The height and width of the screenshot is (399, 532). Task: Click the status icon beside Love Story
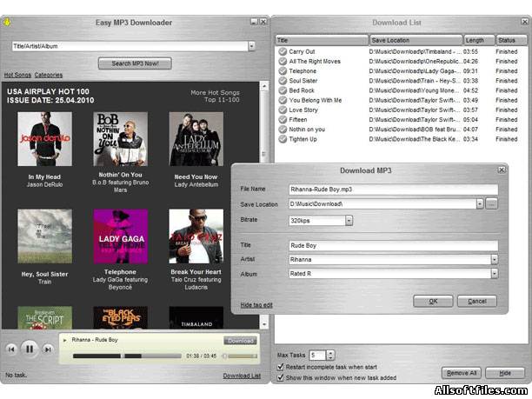point(283,110)
